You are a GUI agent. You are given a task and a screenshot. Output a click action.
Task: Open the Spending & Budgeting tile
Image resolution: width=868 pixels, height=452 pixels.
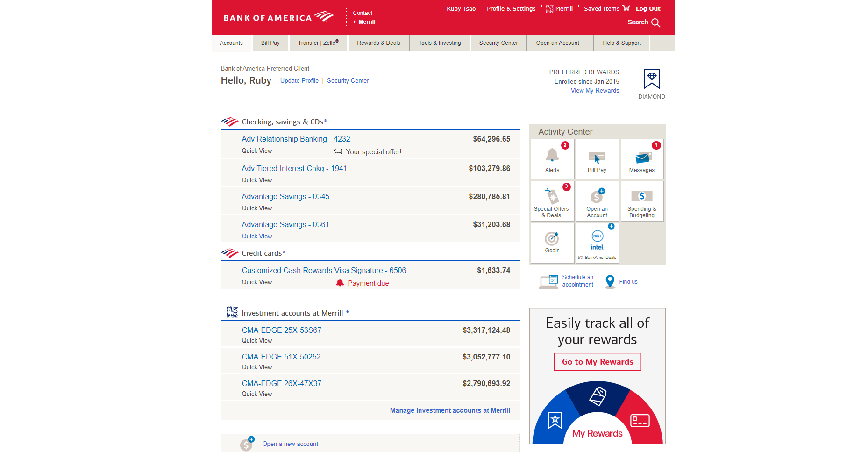coord(642,201)
